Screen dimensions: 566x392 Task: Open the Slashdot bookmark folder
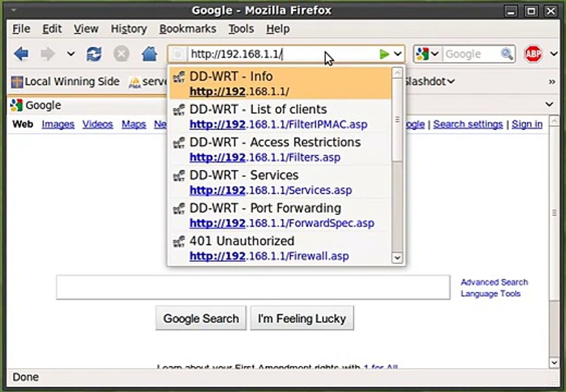(428, 82)
